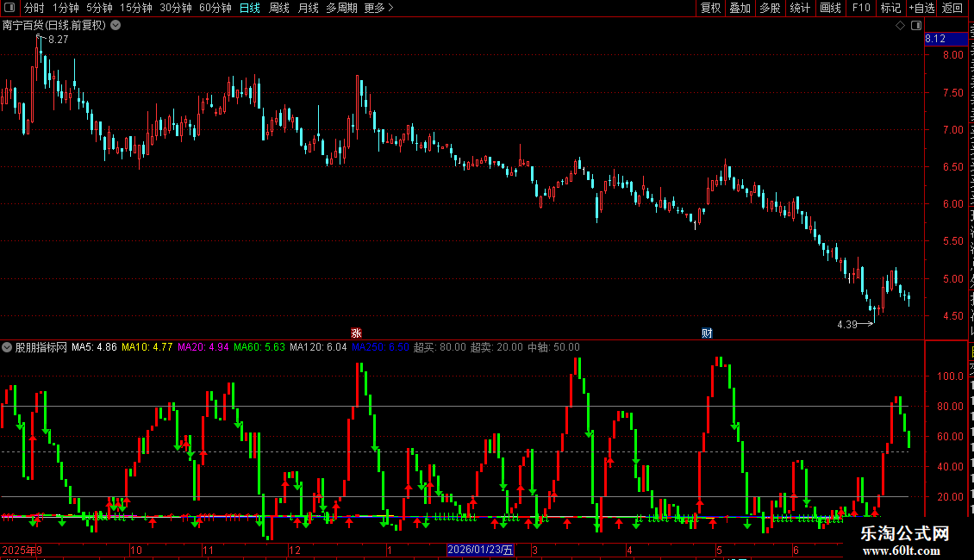This screenshot has width=974, height=560.
Task: Click the diamond icon above main chart
Action: point(900,25)
